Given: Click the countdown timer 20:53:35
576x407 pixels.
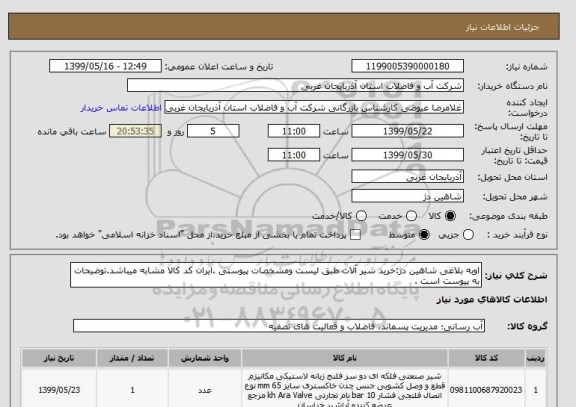Looking at the screenshot, I should coord(135,131).
